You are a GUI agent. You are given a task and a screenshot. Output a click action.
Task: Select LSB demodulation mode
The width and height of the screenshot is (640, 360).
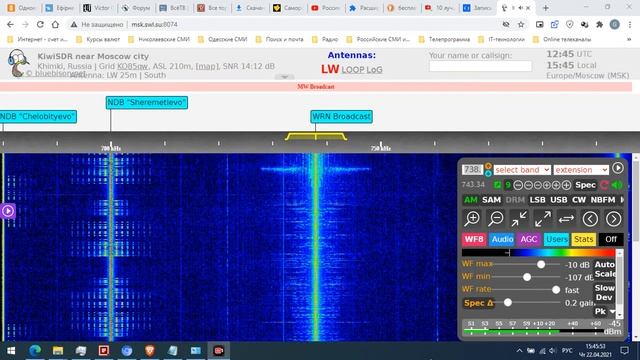537,200
